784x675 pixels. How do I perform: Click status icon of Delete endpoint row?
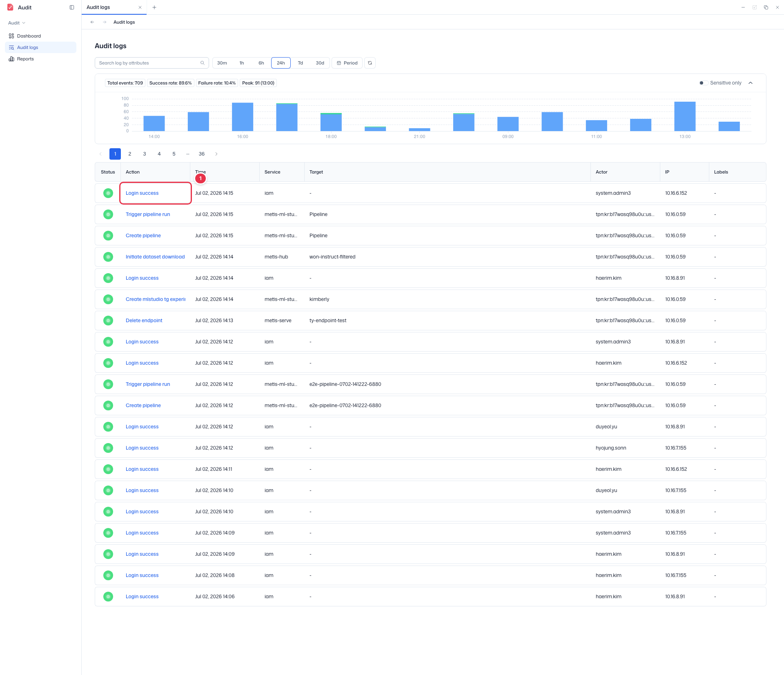(108, 321)
